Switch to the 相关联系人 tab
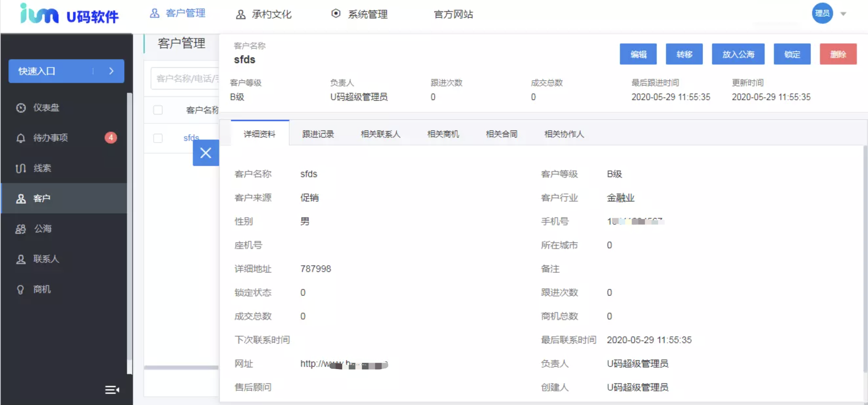This screenshot has height=405, width=868. 380,134
